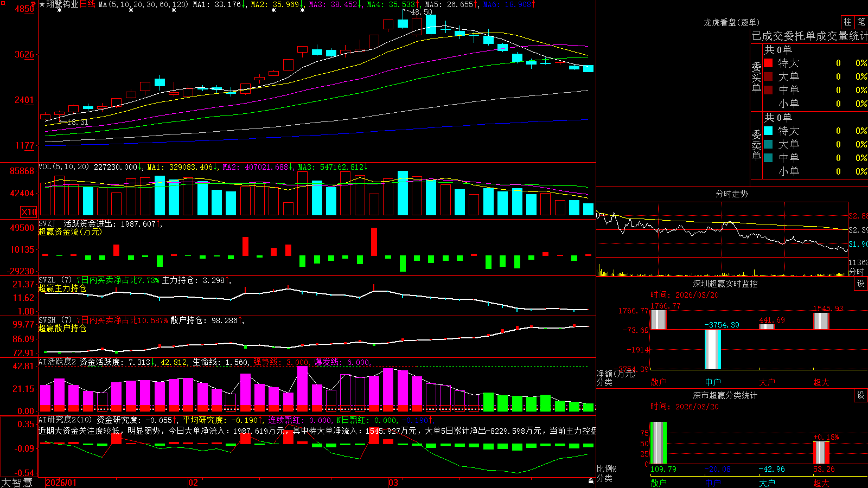Click the MA6: 18.908 value

pos(509,4)
